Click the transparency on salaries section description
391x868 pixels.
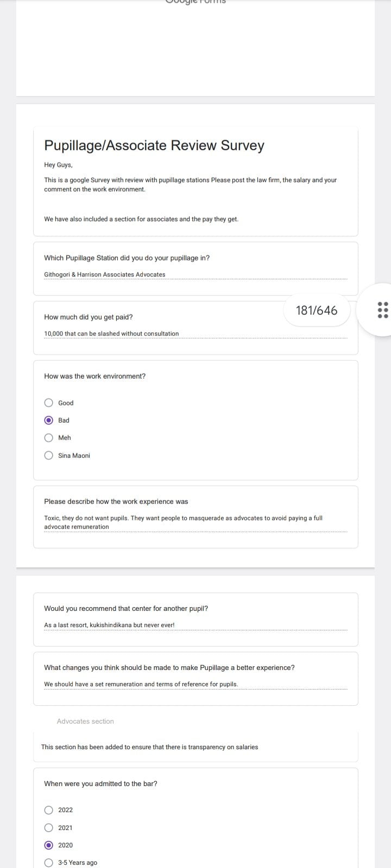pos(149,747)
